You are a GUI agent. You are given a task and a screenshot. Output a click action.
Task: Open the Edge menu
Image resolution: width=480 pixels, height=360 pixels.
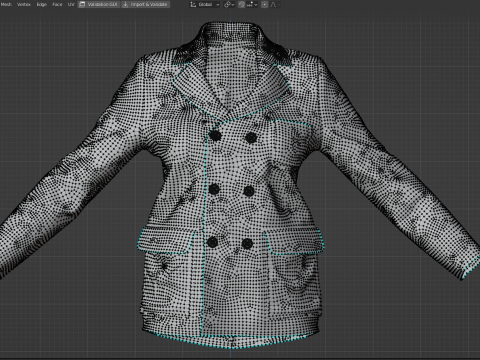(42, 4)
